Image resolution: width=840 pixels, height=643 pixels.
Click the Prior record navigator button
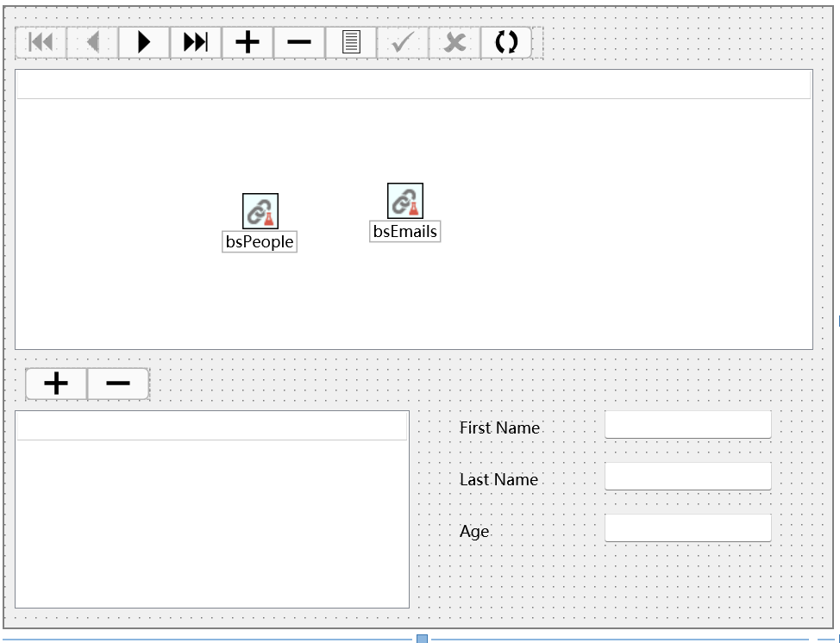click(92, 41)
